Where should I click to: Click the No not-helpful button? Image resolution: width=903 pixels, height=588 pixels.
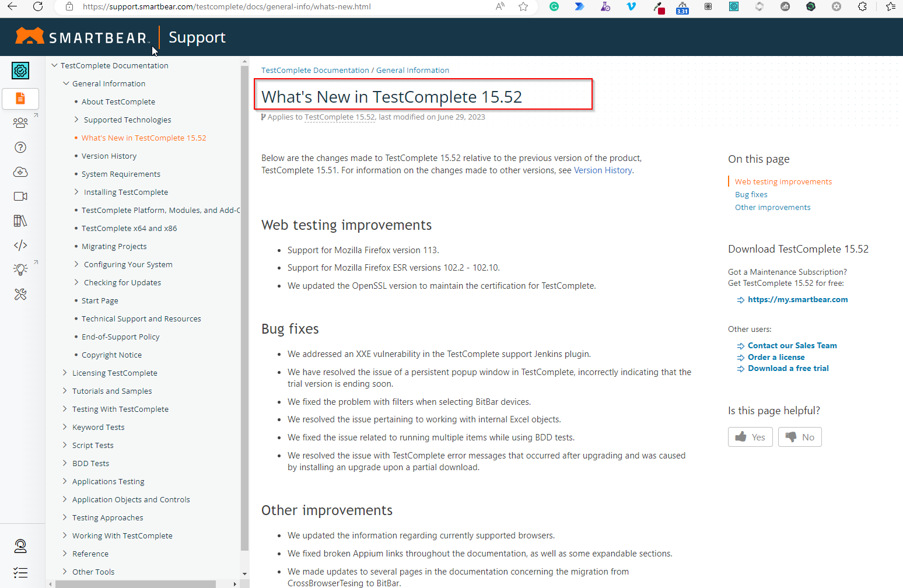click(x=800, y=437)
